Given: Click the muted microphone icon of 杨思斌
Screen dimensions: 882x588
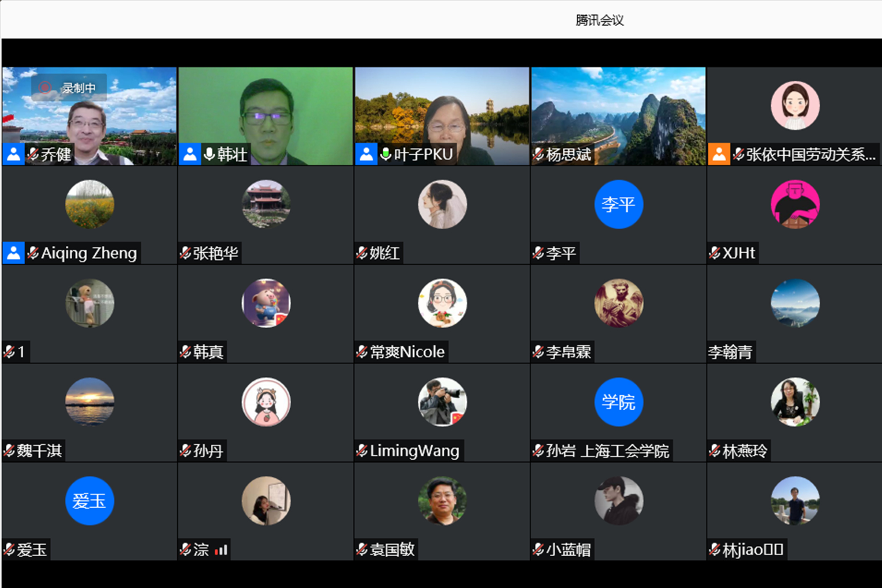Looking at the screenshot, I should pos(538,154).
